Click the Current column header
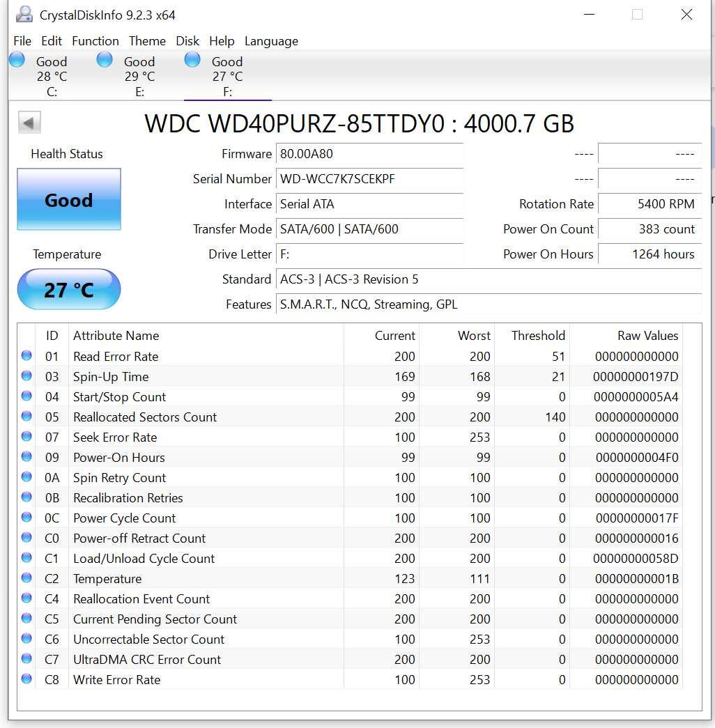Viewport: 715px width, 728px height. [381, 335]
